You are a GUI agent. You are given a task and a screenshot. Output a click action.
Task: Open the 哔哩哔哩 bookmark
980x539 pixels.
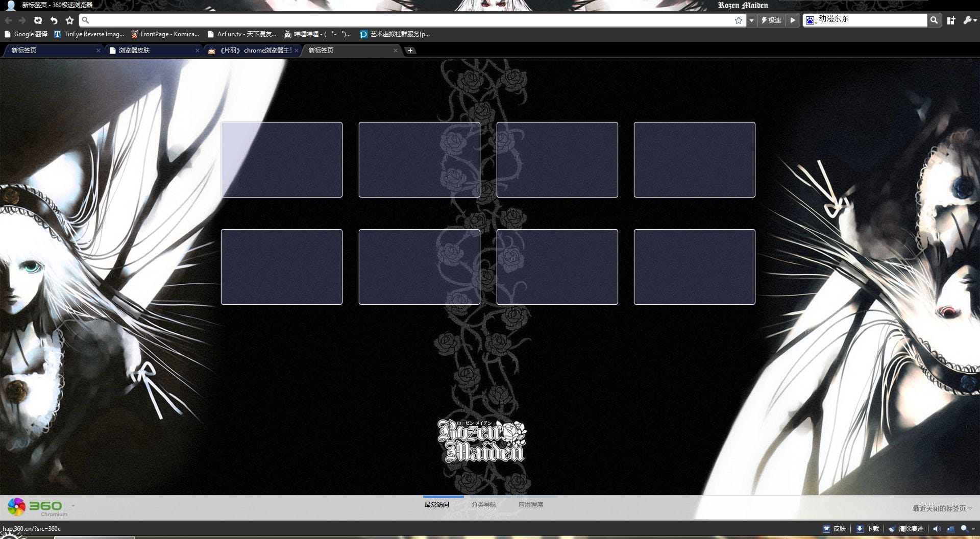pyautogui.click(x=317, y=34)
